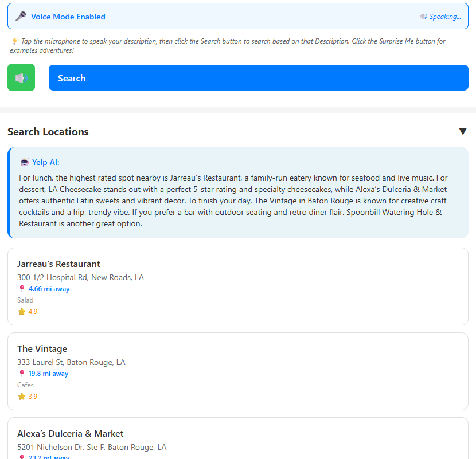Click the Speaking... status text

pos(445,17)
